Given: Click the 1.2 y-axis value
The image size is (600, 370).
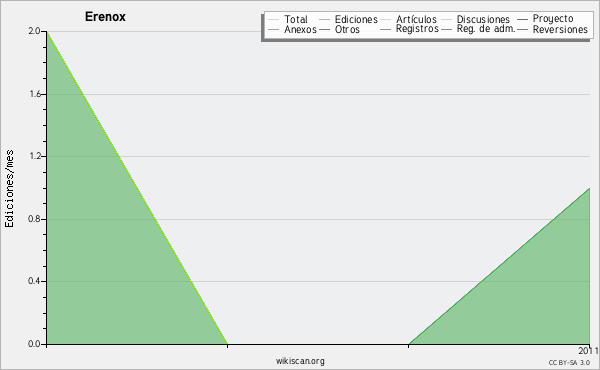Looking at the screenshot, I should click(x=34, y=156).
